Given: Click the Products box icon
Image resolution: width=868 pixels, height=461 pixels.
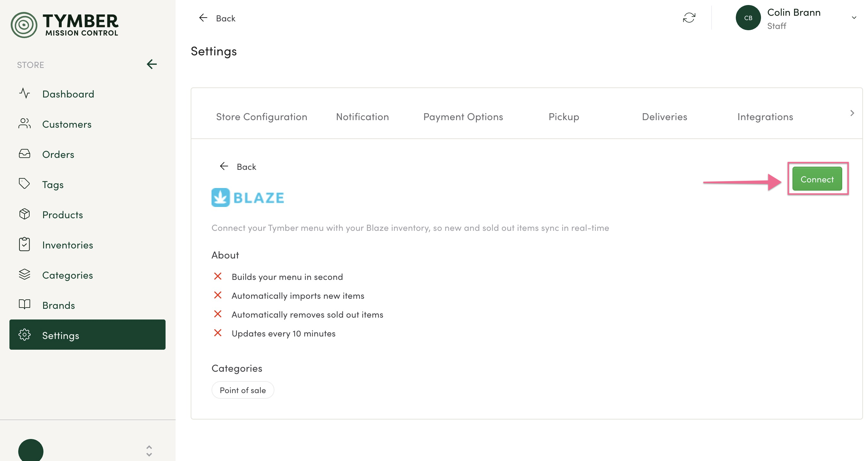Looking at the screenshot, I should [x=25, y=214].
